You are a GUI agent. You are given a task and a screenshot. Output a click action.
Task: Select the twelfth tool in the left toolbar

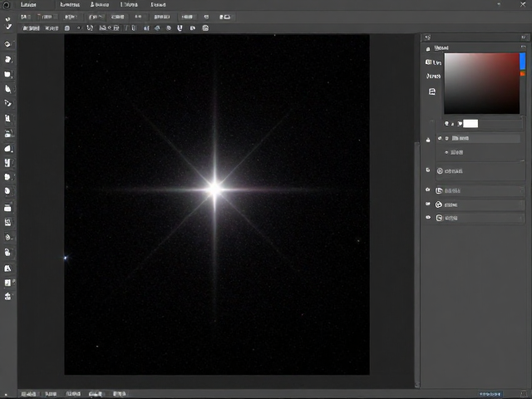[x=7, y=208]
